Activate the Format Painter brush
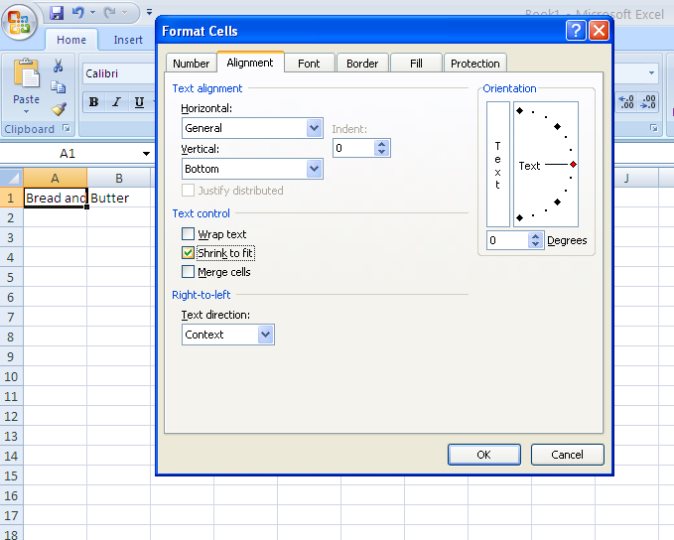 click(x=59, y=109)
